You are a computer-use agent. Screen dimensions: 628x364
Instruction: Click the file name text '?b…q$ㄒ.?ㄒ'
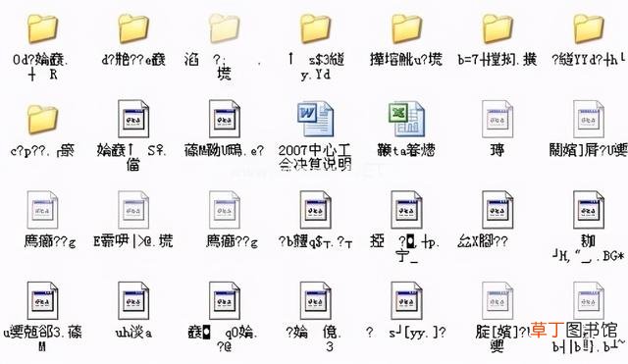315,241
